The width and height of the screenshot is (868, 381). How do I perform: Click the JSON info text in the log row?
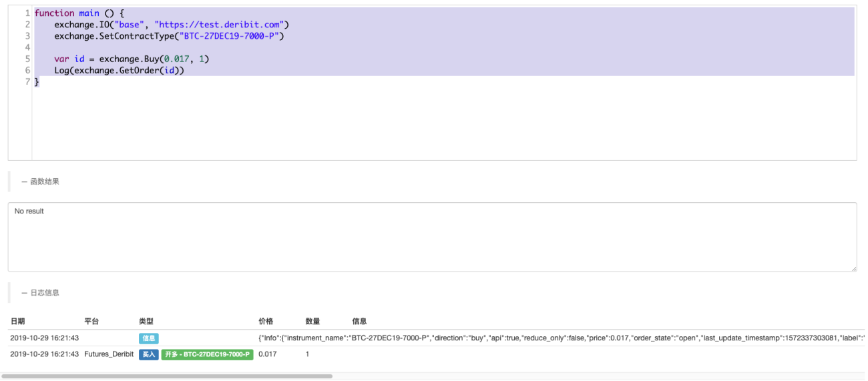click(562, 338)
